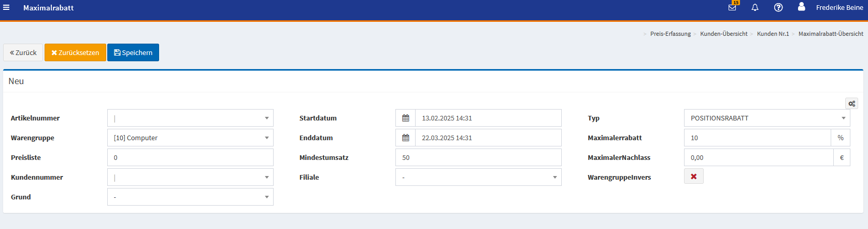Open the messages envelope icon
This screenshot has height=229, width=868.
tap(732, 7)
